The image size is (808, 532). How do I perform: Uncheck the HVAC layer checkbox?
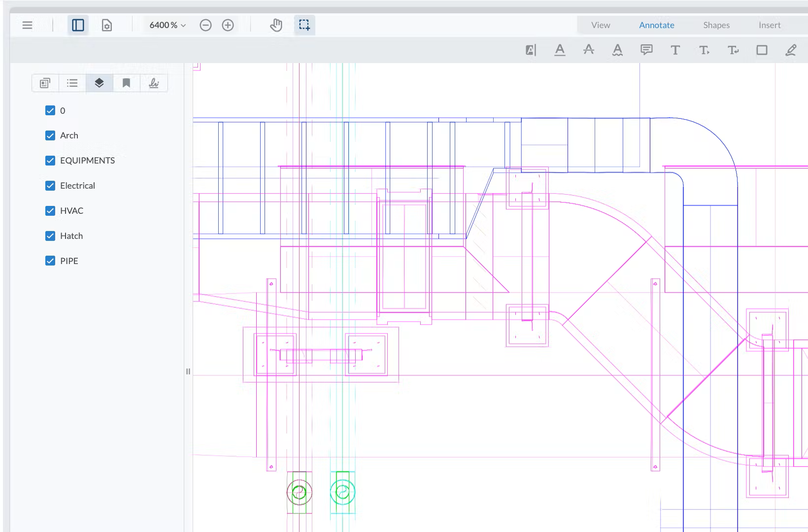pyautogui.click(x=50, y=211)
